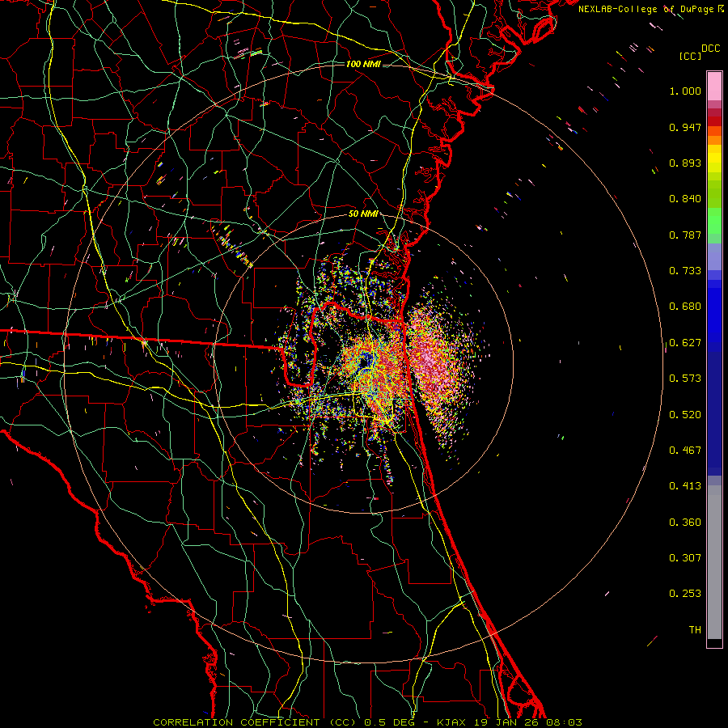728x728 pixels.
Task: Click the TH threshold label
Action: coord(695,630)
